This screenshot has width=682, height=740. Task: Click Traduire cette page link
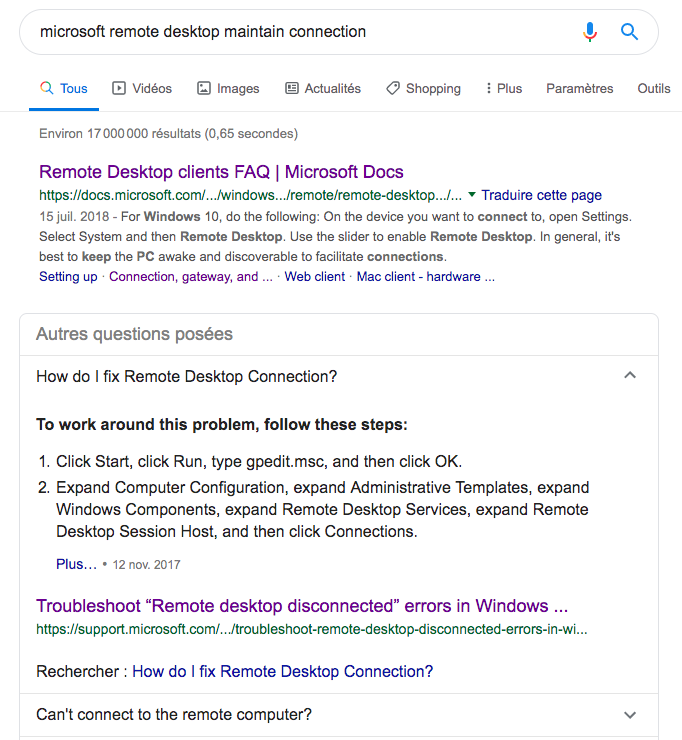[x=541, y=195]
